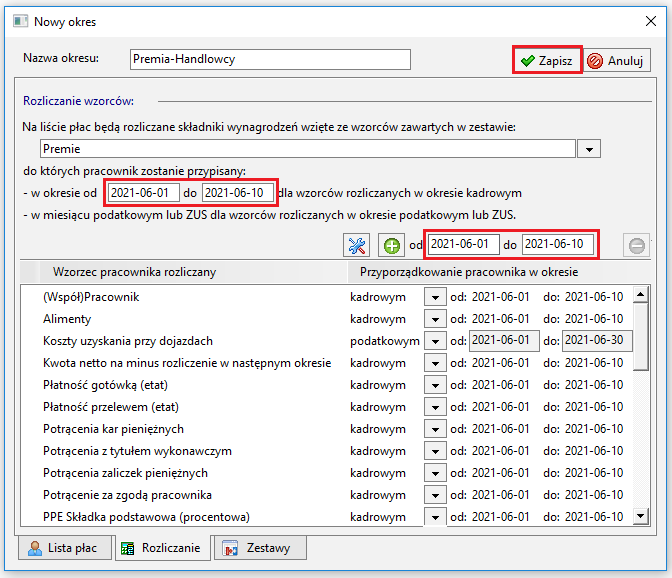Click the toolbar 'od' date field
This screenshot has height=578, width=672.
pos(463,244)
